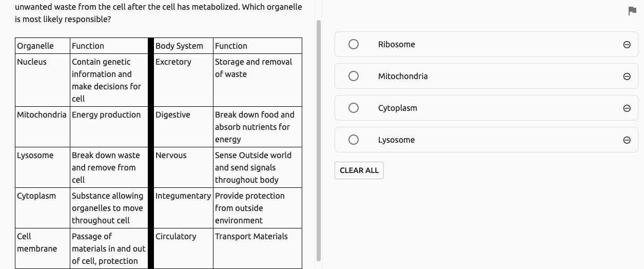Image resolution: width=644 pixels, height=269 pixels.
Task: Strike out the Lysosome answer option
Action: coord(627,140)
